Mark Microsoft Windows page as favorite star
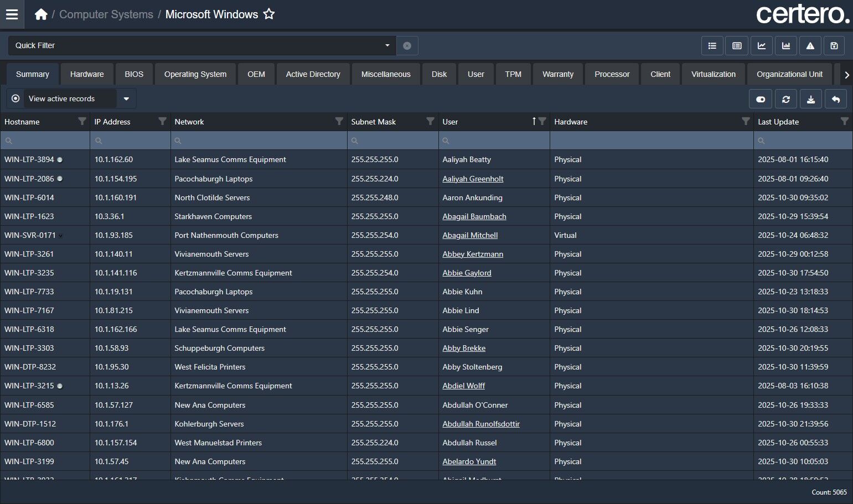The height and width of the screenshot is (504, 853). click(269, 14)
